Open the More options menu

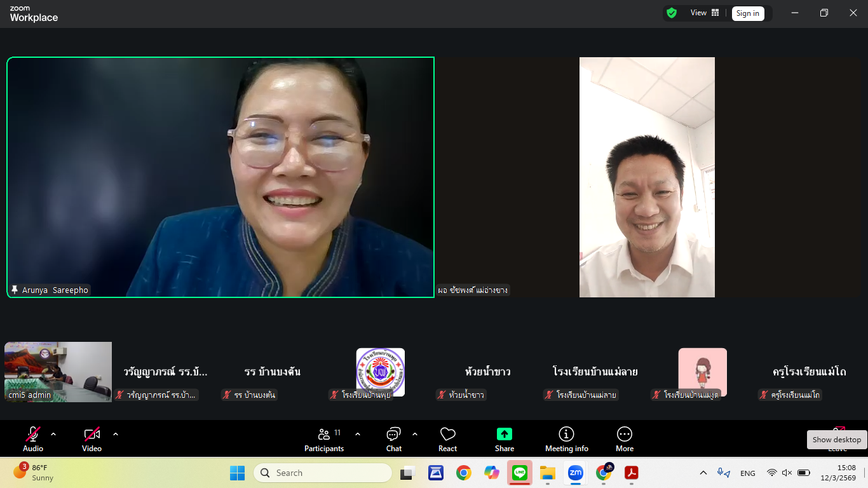[x=624, y=439]
